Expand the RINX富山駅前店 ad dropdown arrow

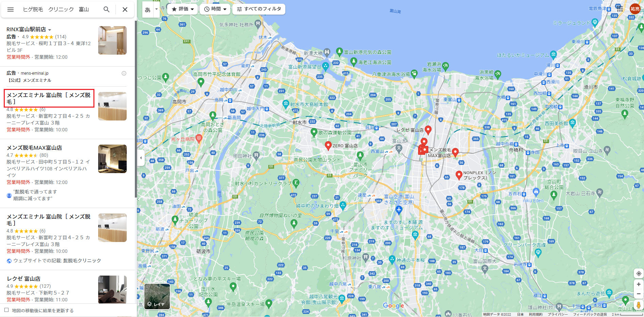[50, 30]
